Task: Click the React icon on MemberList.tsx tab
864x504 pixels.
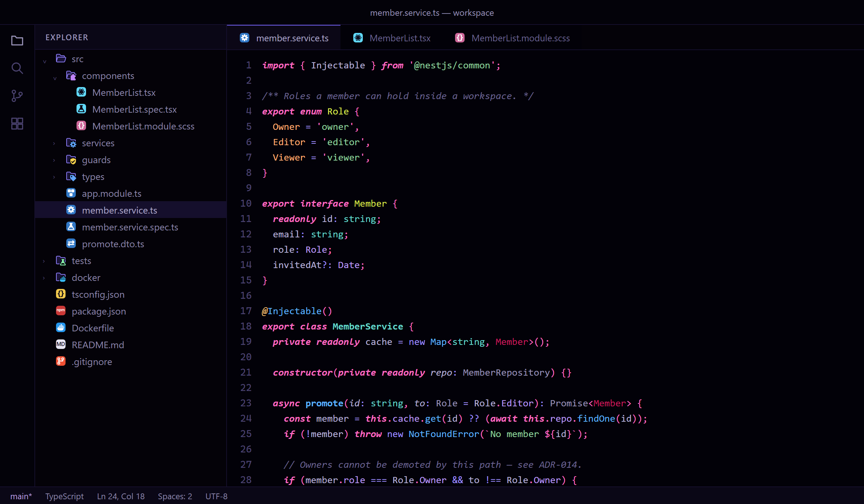Action: 358,38
